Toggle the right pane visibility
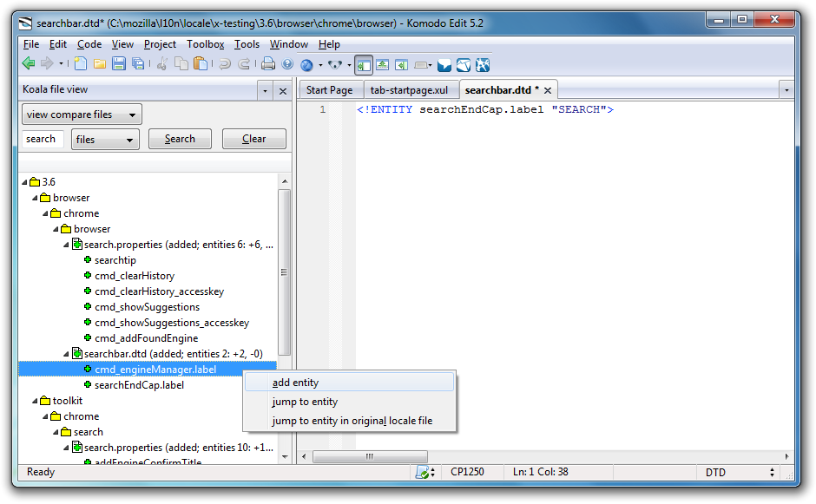This screenshot has width=816, height=504. 401,65
